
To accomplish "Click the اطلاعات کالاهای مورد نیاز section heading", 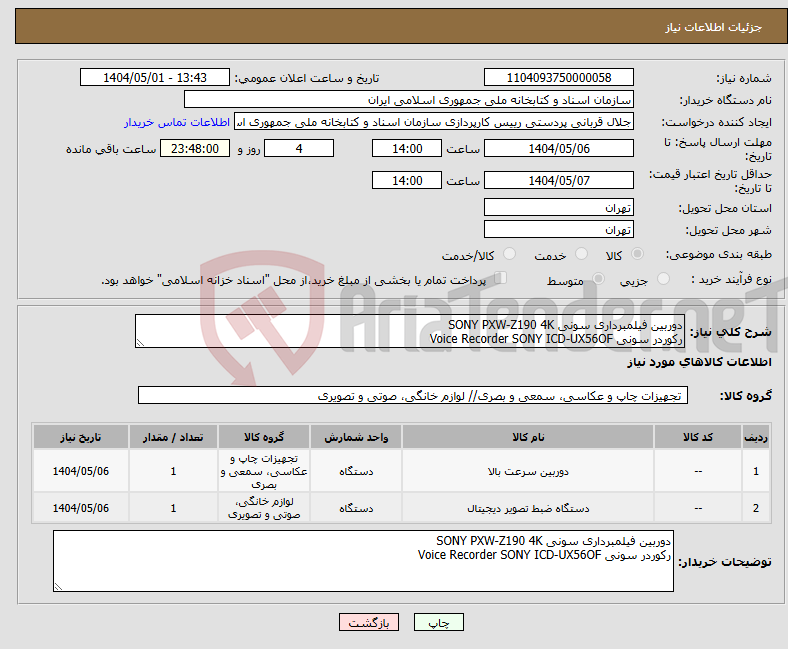I will coord(699,362).
